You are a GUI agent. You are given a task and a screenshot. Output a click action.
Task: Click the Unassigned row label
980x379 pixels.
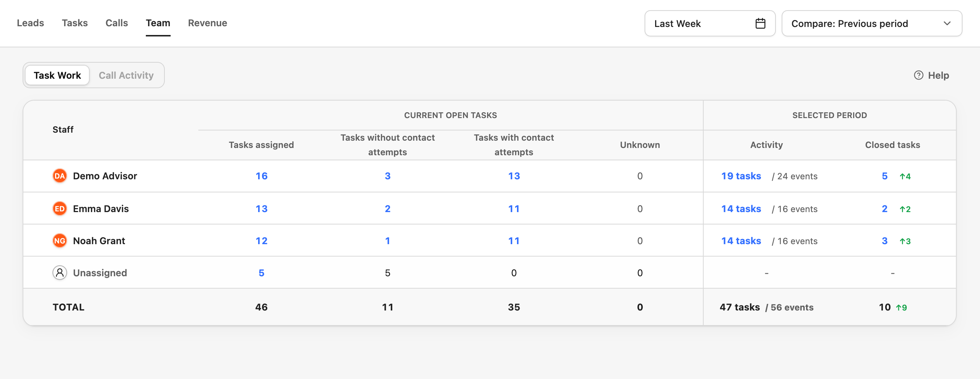coord(100,273)
